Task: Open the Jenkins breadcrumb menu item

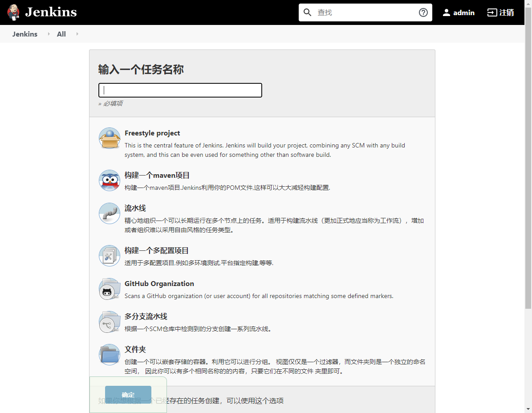Action: pyautogui.click(x=24, y=34)
